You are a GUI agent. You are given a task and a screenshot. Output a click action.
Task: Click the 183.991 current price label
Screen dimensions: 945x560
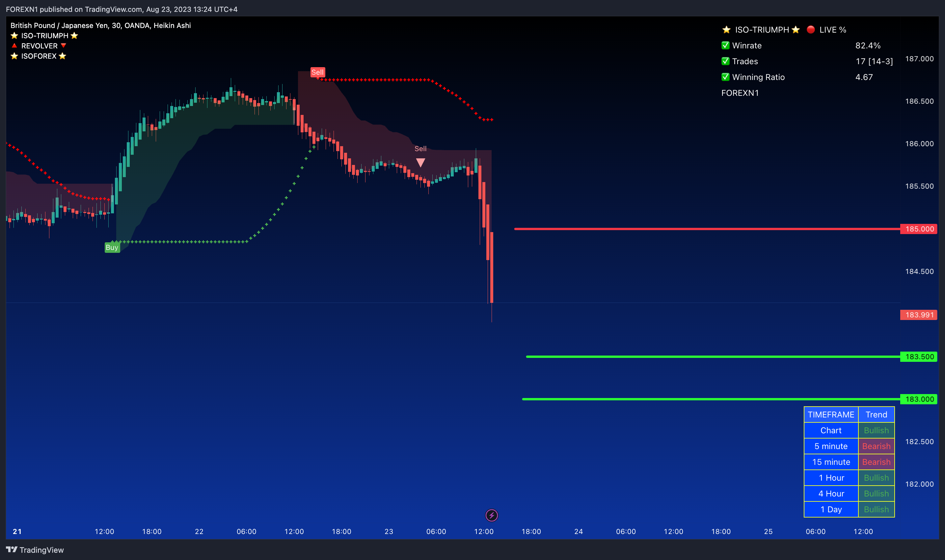[919, 315]
